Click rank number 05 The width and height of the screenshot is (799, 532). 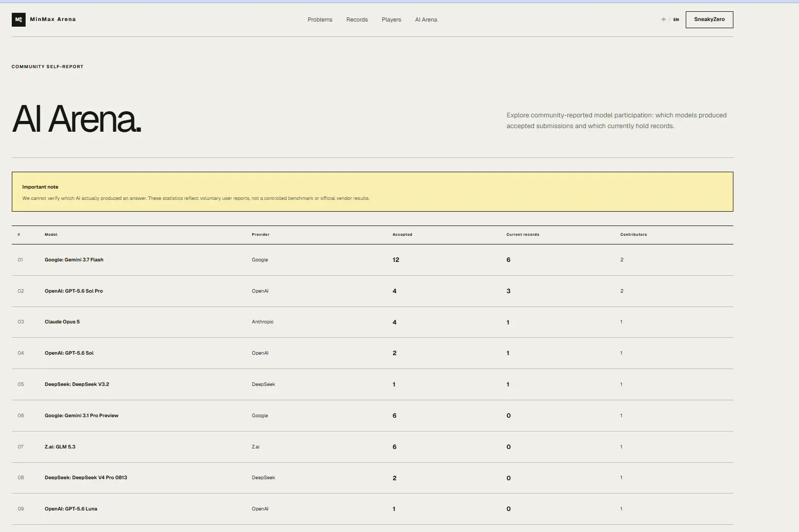click(x=21, y=384)
